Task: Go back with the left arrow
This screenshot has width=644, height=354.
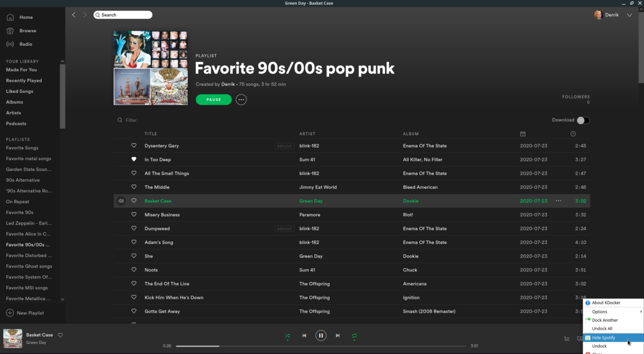Action: 74,15
